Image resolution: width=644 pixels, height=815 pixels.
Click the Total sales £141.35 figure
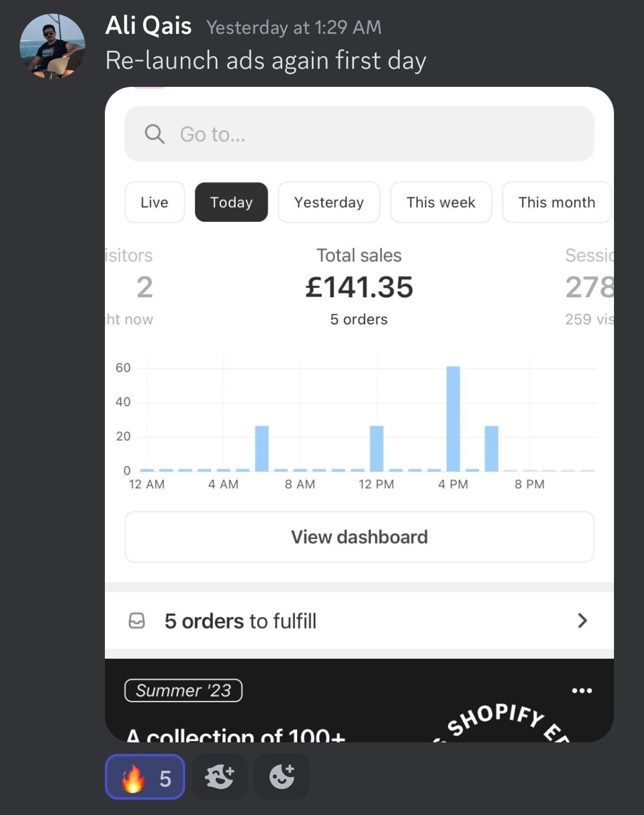coord(359,287)
